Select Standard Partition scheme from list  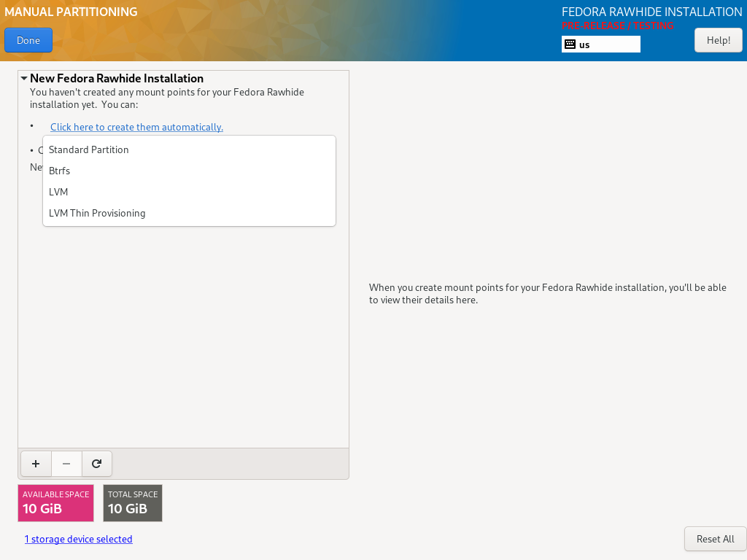189,149
